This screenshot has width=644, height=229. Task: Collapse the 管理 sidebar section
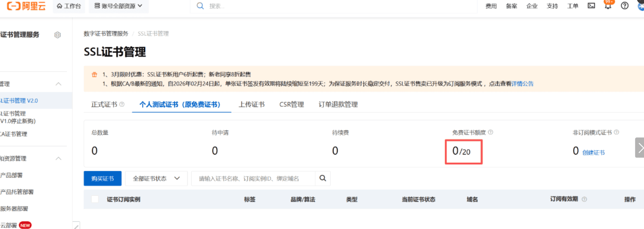(x=58, y=84)
